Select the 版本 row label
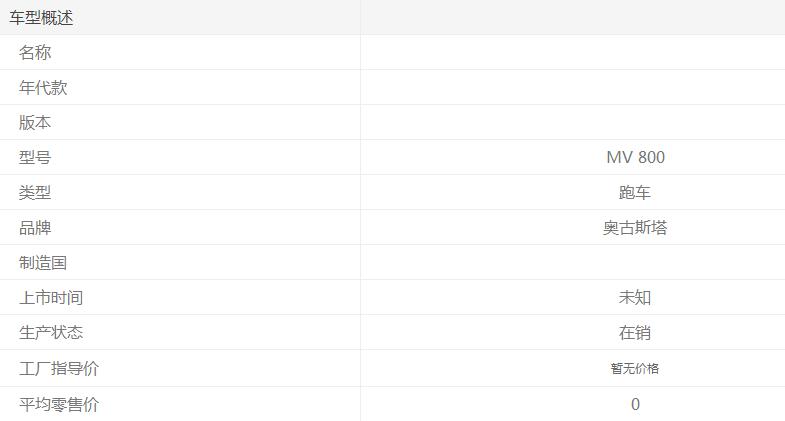The height and width of the screenshot is (421, 785). pyautogui.click(x=35, y=122)
